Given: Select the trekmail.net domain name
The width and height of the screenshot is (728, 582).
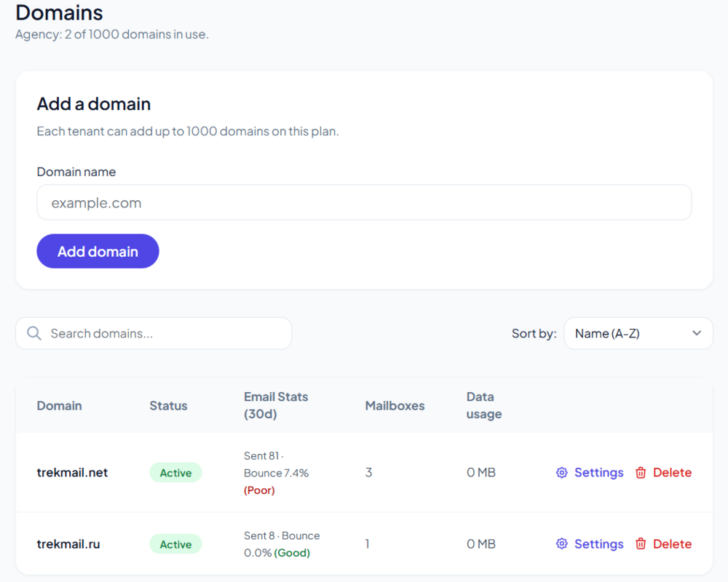Looking at the screenshot, I should click(x=72, y=472).
